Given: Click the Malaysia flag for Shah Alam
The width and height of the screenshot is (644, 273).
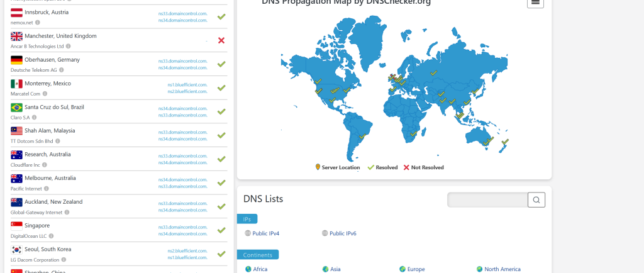Looking at the screenshot, I should [16, 131].
